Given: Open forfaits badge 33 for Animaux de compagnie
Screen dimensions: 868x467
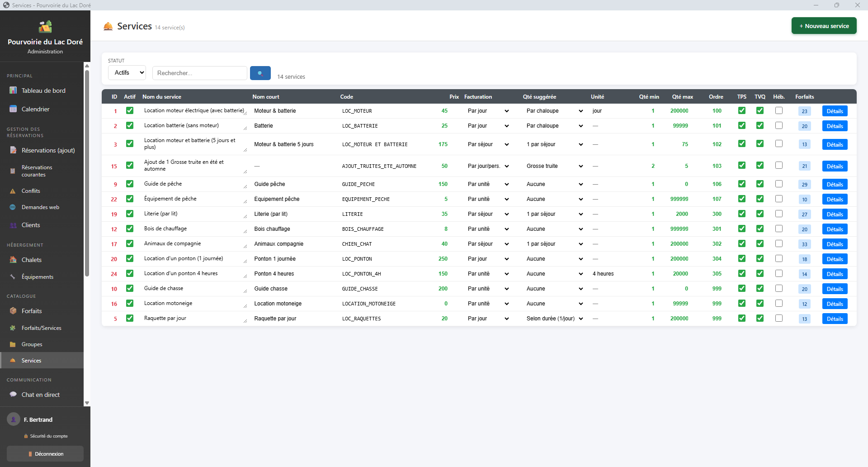Looking at the screenshot, I should point(804,244).
